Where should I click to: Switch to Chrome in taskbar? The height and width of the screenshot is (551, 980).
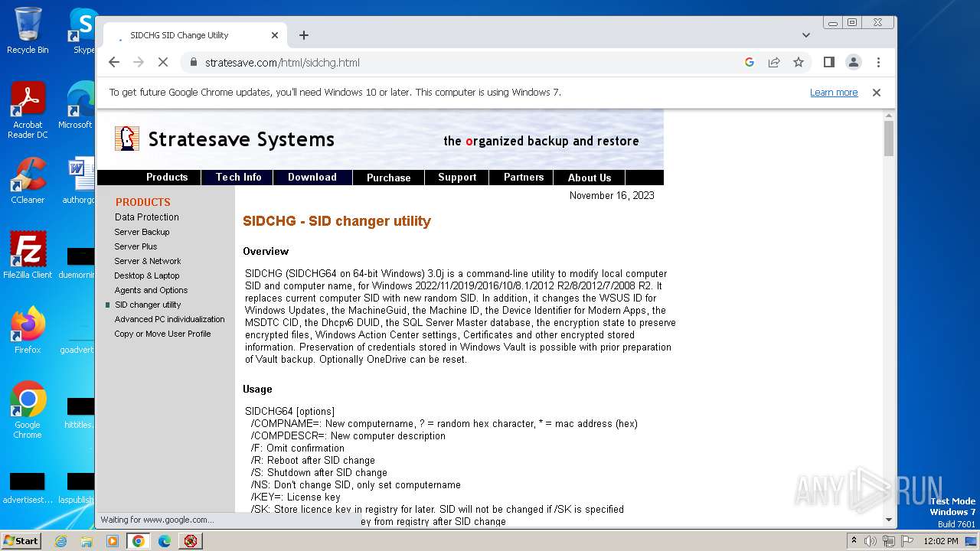point(139,541)
